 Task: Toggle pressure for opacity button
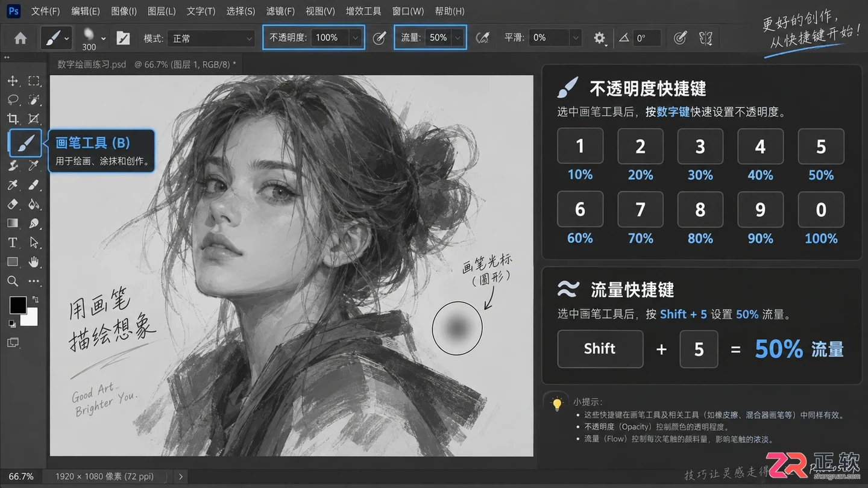(379, 38)
